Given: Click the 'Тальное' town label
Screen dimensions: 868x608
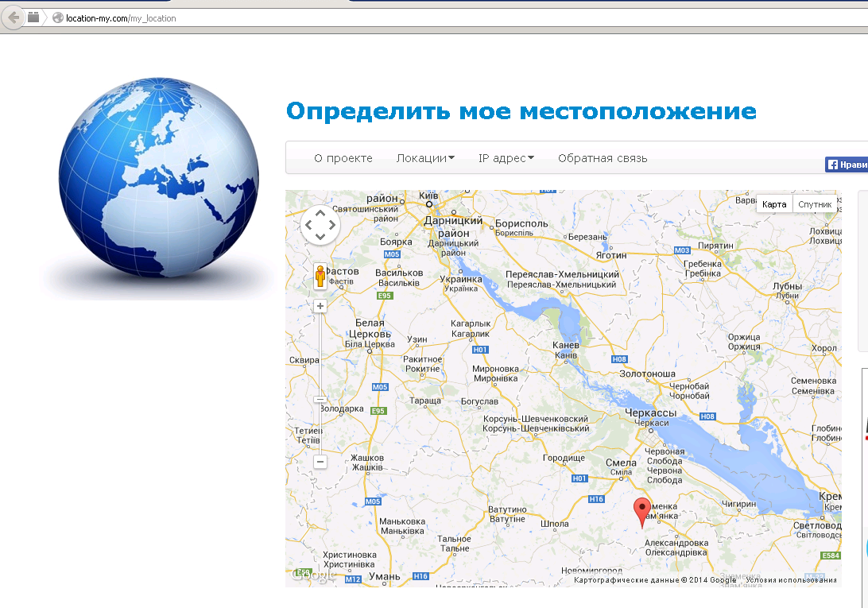Looking at the screenshot, I should (x=454, y=539).
